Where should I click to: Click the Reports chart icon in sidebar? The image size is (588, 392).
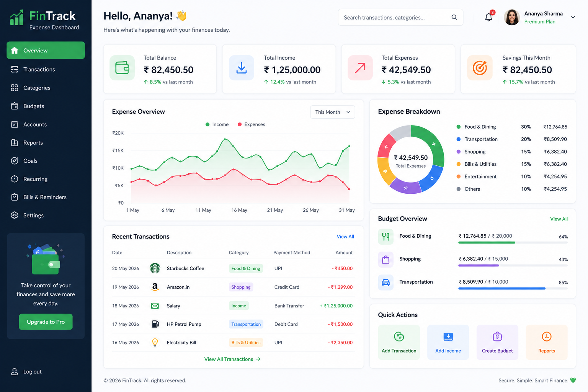click(15, 142)
